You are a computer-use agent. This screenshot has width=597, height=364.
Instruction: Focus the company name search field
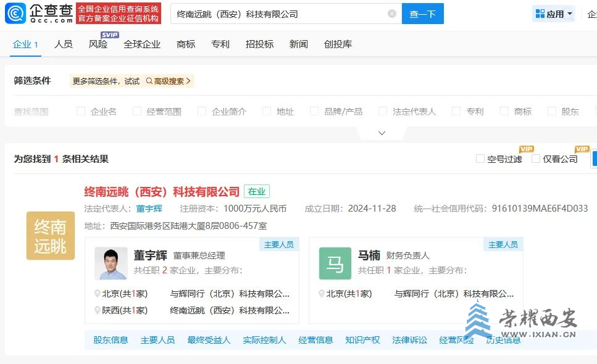(286, 14)
